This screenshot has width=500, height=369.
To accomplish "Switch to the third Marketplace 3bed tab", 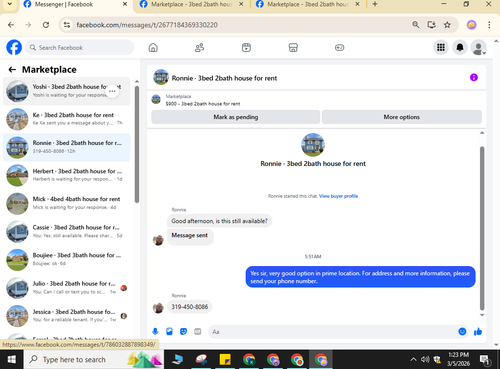I will pos(308,4).
